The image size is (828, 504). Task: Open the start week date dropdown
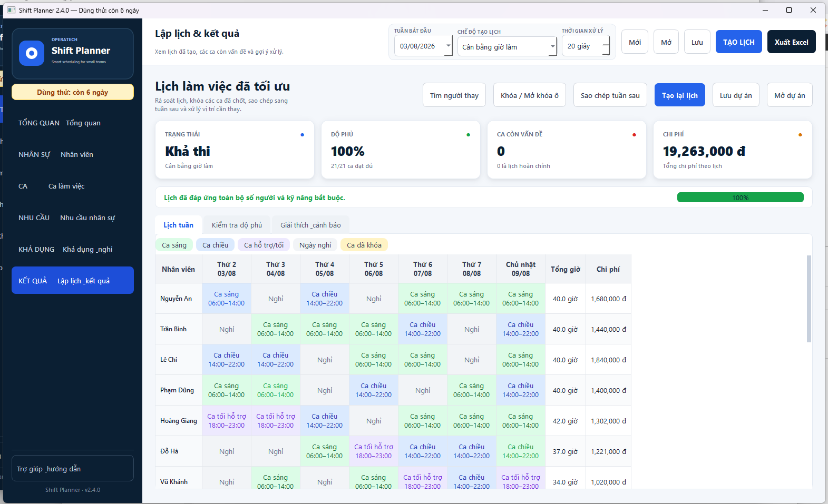point(449,46)
